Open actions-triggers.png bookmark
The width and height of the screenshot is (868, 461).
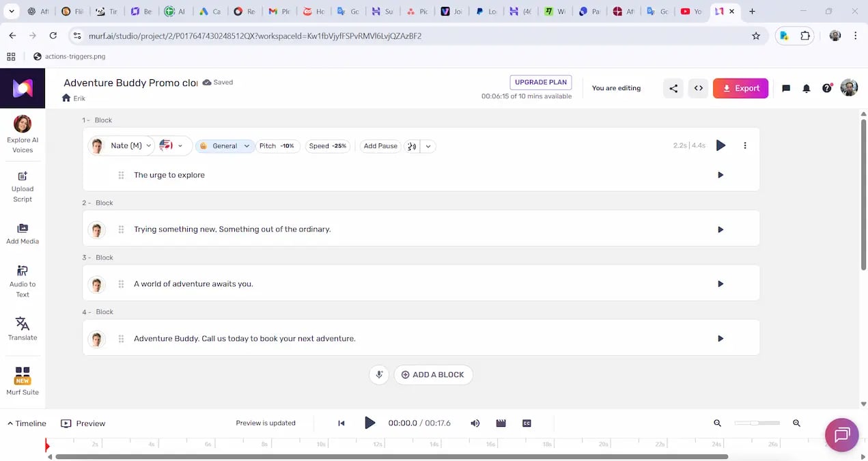tap(70, 57)
